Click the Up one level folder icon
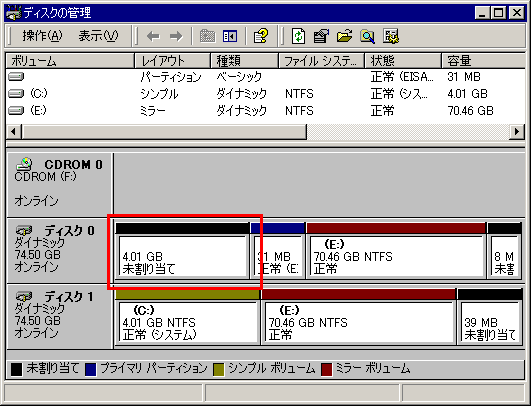 pos(207,36)
